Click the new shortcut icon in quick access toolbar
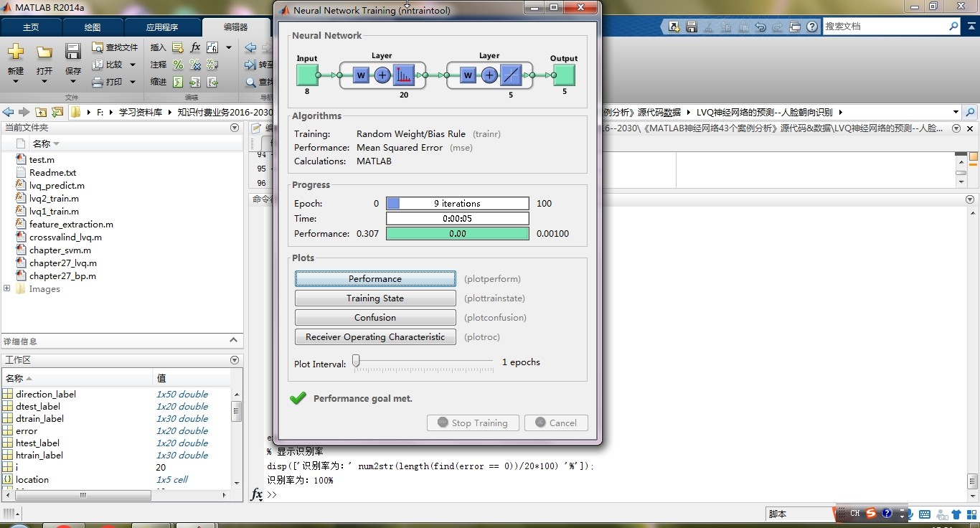The image size is (980, 528). (674, 27)
